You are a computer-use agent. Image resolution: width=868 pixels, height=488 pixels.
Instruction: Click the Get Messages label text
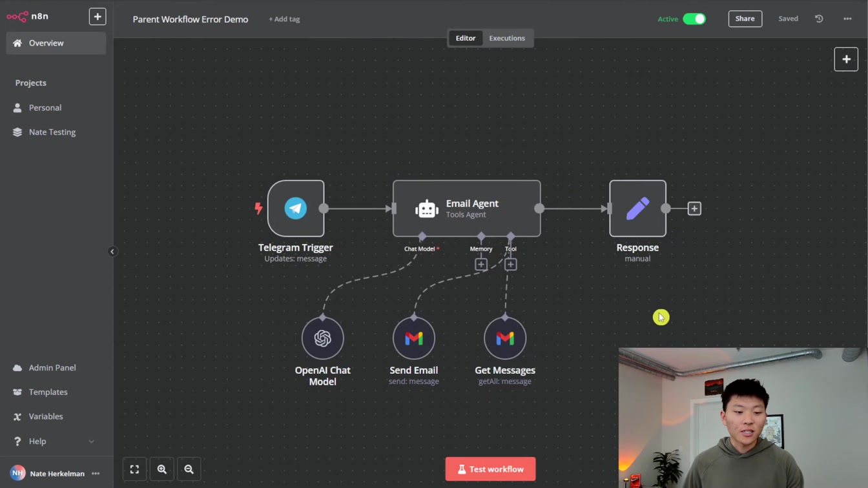click(x=505, y=371)
